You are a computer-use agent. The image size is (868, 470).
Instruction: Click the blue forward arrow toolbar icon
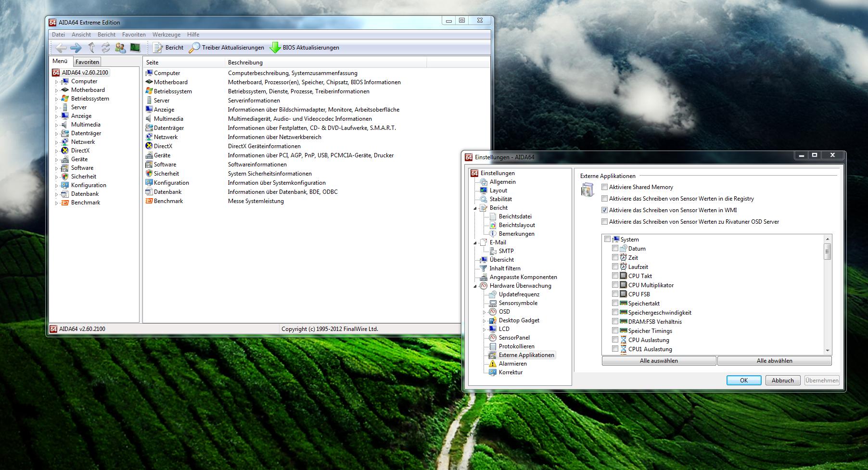coord(76,48)
